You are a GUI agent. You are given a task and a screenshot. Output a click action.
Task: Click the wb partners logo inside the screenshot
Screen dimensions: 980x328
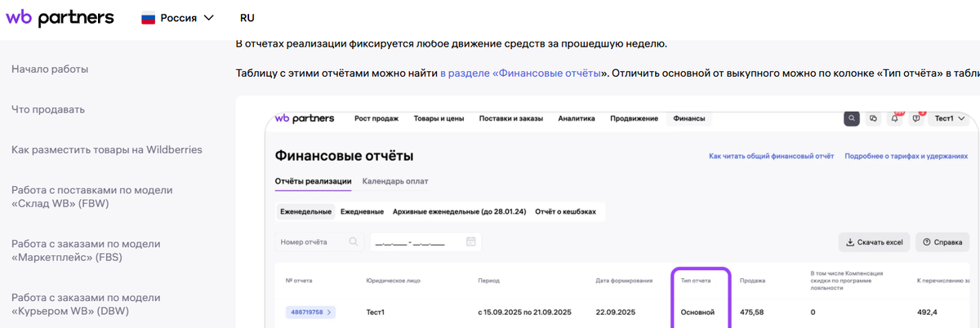[x=305, y=118]
